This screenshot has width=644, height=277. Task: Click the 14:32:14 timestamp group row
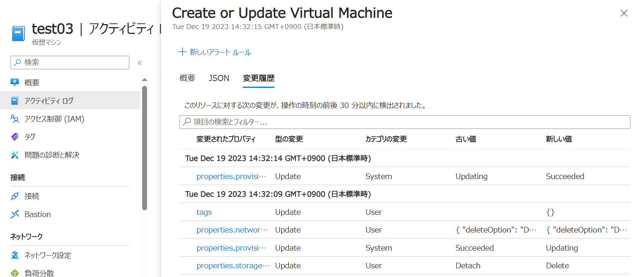coord(405,158)
